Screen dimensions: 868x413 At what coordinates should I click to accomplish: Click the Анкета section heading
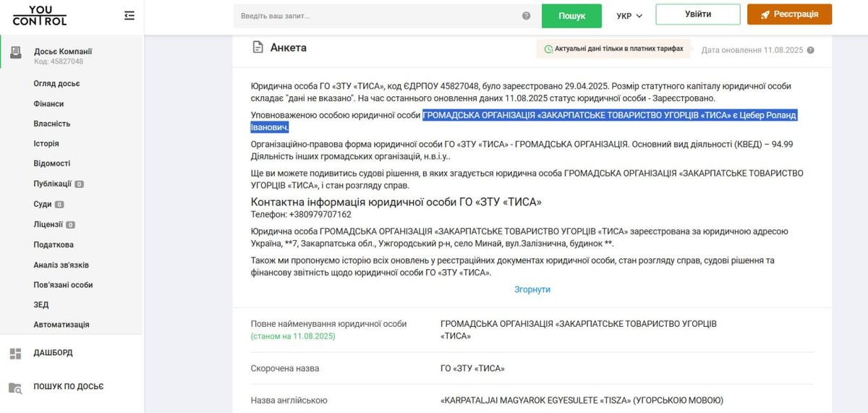tap(289, 48)
